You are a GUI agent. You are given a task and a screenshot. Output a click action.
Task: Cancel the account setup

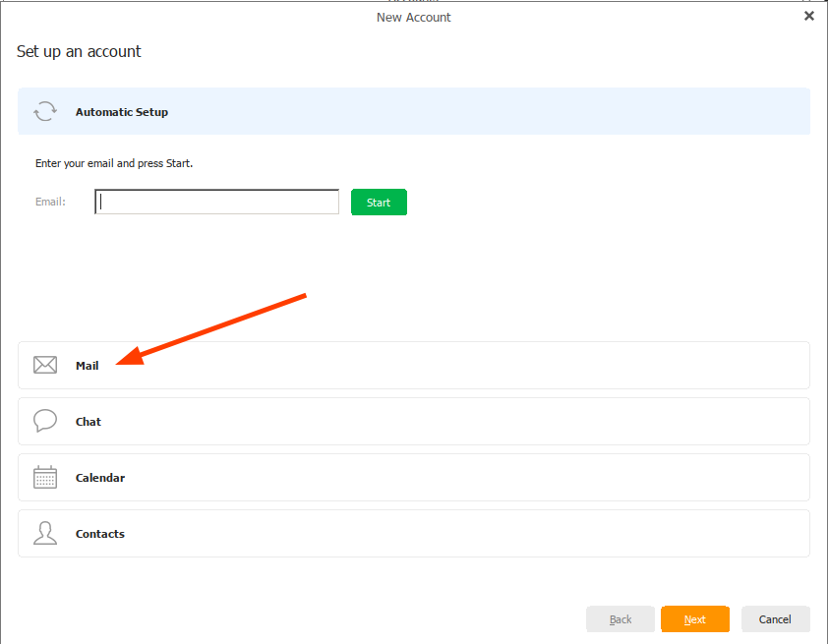click(775, 619)
